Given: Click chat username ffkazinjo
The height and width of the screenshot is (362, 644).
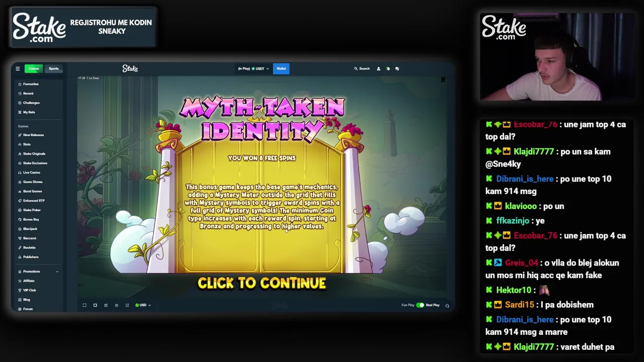Looking at the screenshot, I should pos(513,221).
